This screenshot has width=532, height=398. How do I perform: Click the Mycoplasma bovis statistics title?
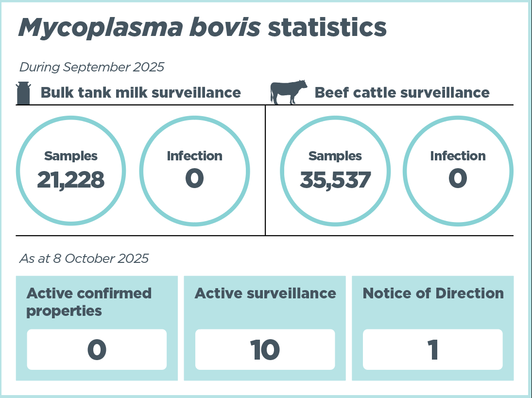point(202,28)
